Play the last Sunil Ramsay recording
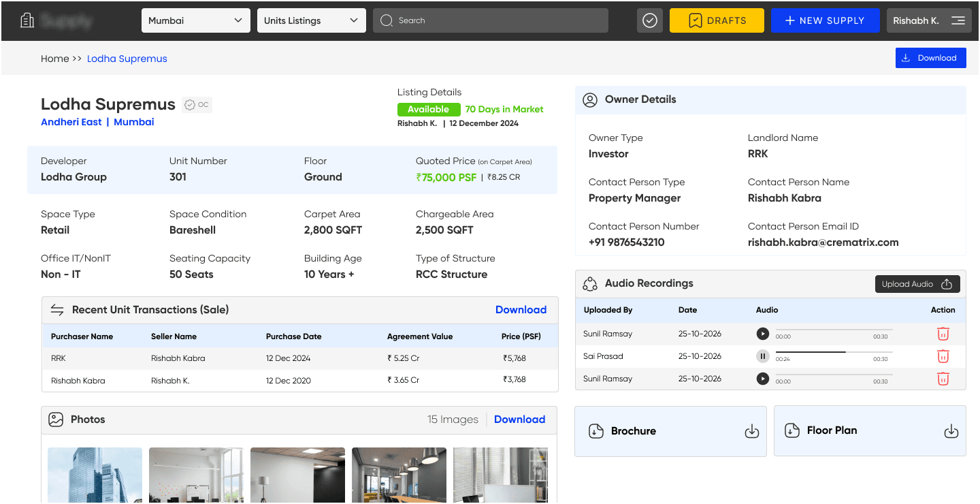The height and width of the screenshot is (504, 980). (x=763, y=379)
